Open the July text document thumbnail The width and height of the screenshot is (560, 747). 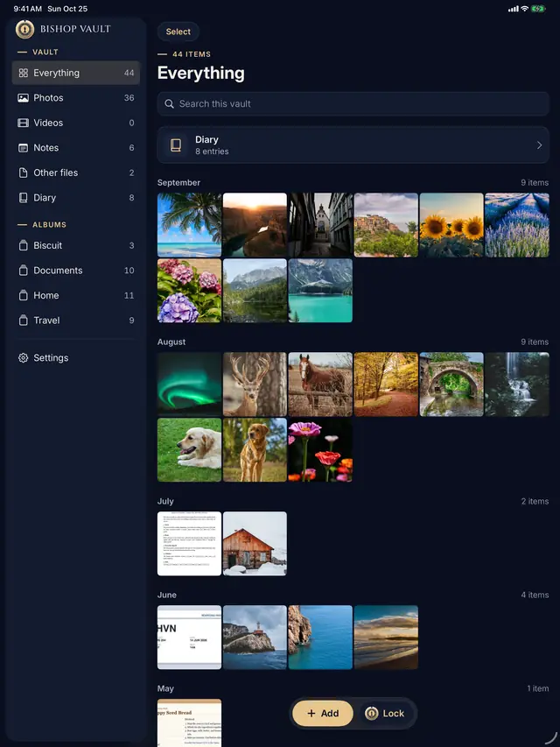(190, 544)
